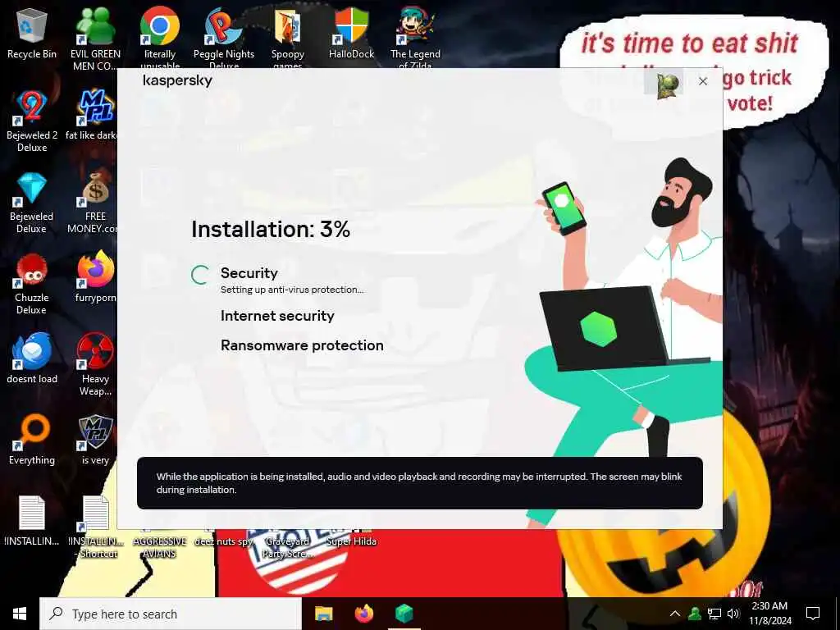
Task: Click the kaspersky logo in the installer
Action: point(177,81)
